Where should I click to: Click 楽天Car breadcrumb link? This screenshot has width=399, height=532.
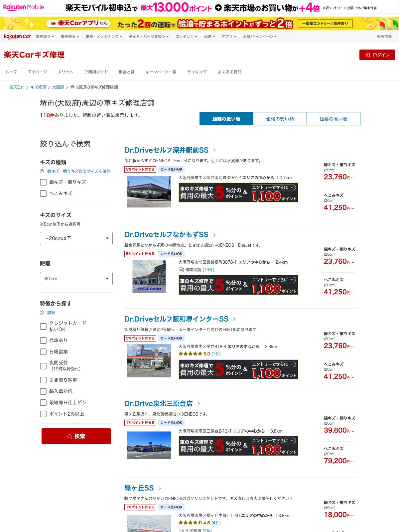[17, 87]
